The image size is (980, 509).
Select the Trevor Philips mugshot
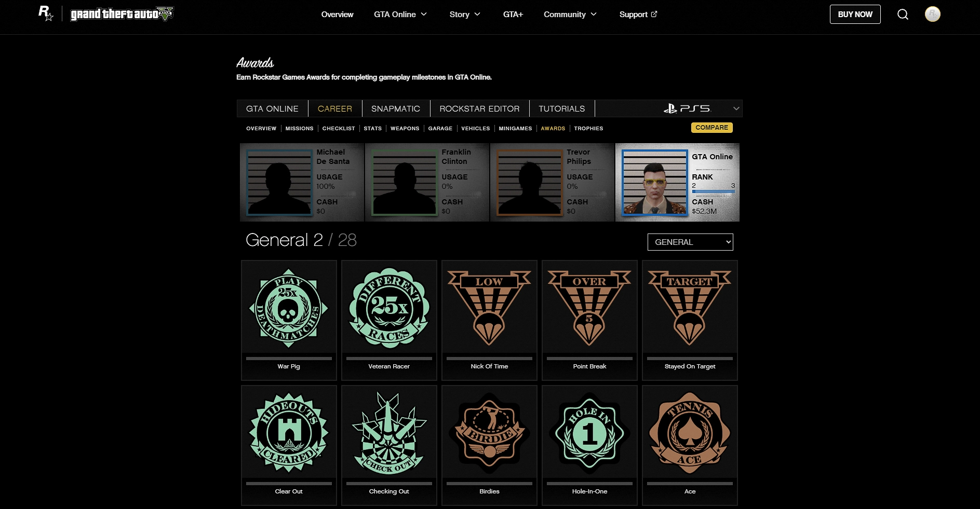click(x=530, y=182)
